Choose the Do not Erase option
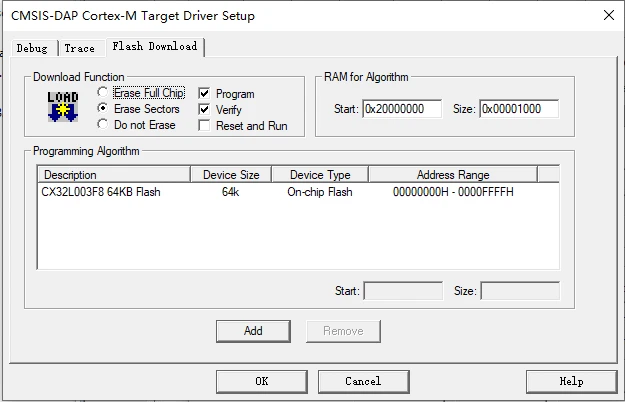This screenshot has width=625, height=402. [x=103, y=125]
